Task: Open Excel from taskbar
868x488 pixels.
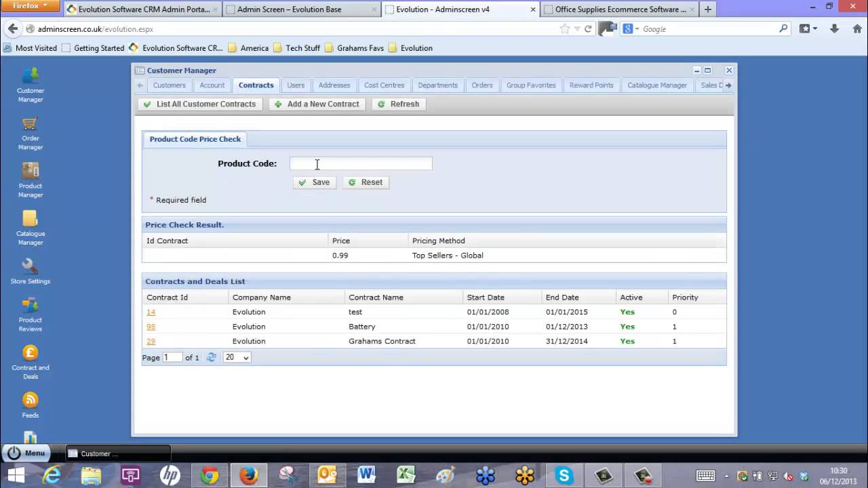Action: pos(406,476)
